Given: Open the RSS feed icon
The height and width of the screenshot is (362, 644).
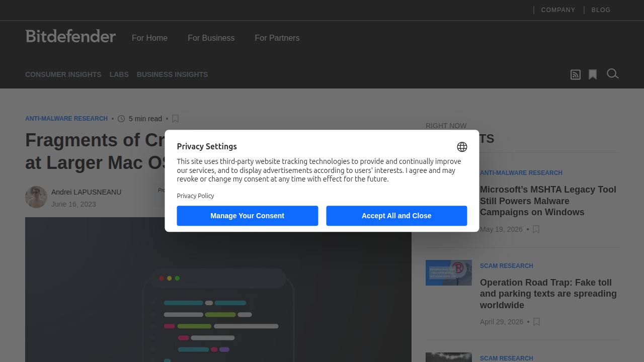Looking at the screenshot, I should 576,74.
